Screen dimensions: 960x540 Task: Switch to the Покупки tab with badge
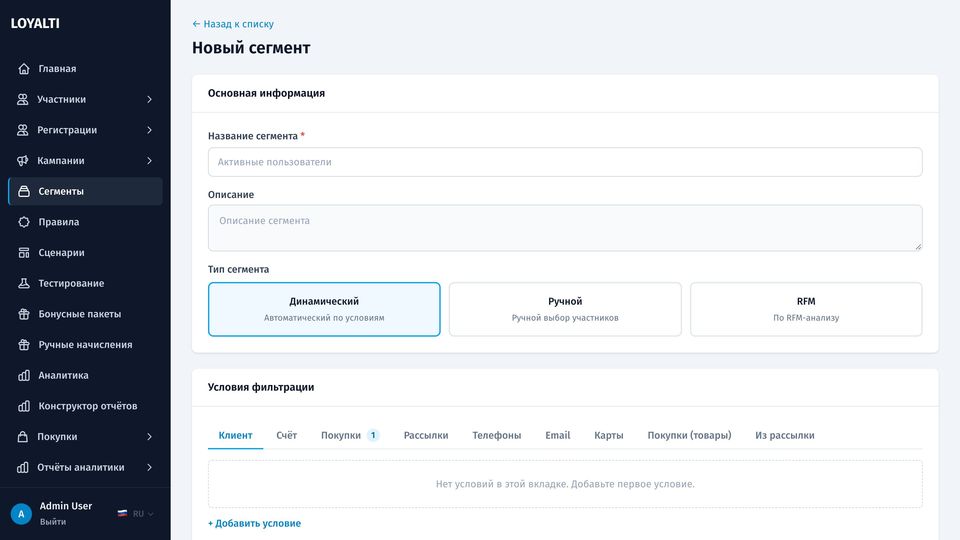[350, 435]
